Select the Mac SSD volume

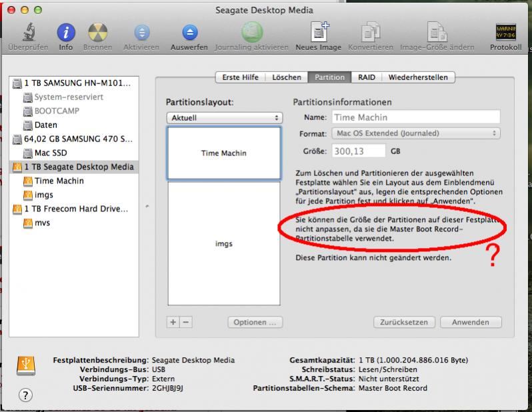[74, 153]
